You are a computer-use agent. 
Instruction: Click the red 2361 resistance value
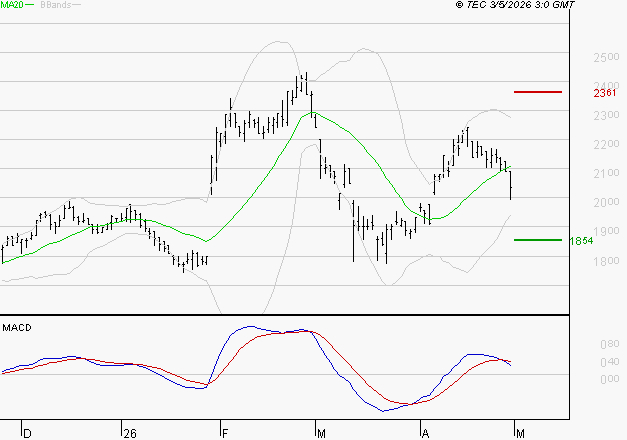click(x=605, y=93)
